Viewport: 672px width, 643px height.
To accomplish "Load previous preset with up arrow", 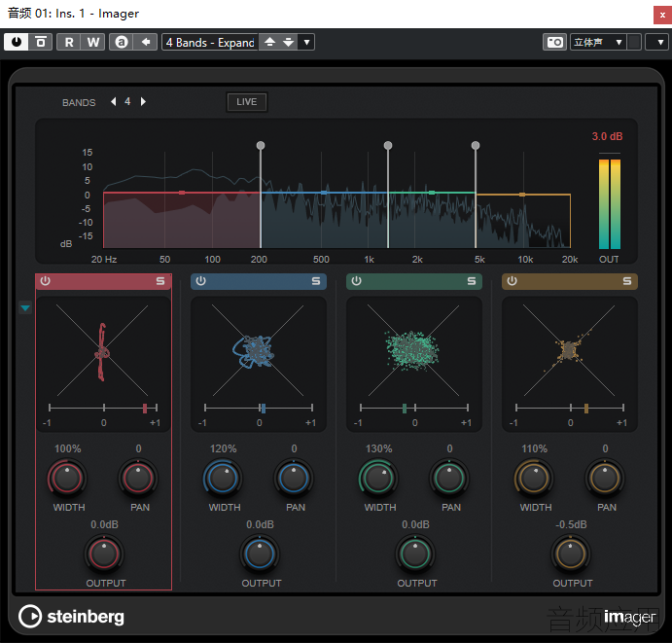I will (269, 42).
